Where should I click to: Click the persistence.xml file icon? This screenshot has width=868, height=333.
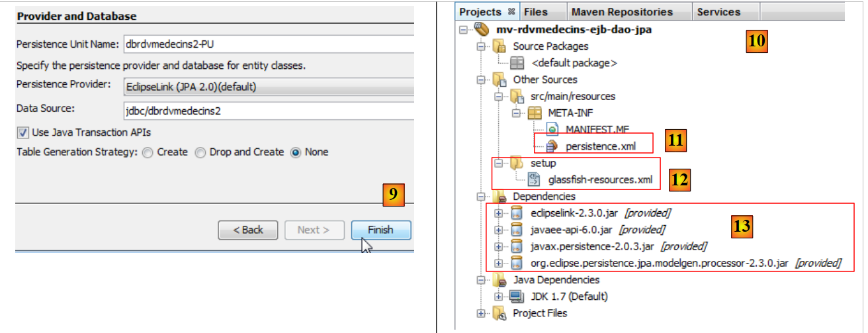[x=552, y=146]
